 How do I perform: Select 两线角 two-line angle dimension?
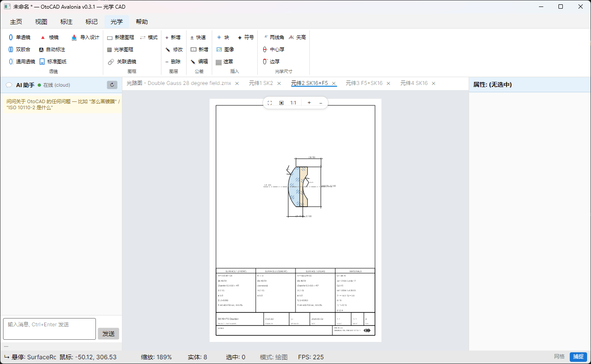273,37
